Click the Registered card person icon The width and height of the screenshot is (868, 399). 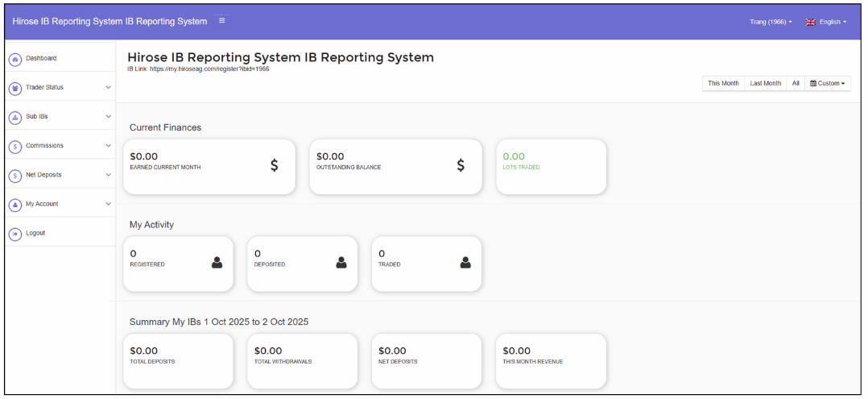(217, 263)
